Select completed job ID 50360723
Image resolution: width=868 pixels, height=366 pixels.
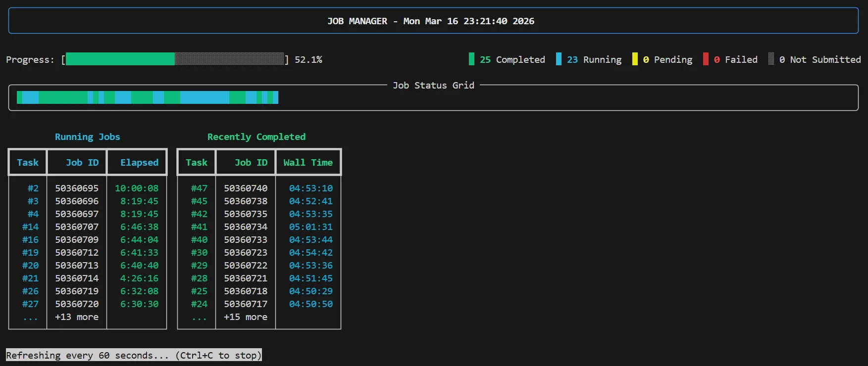click(x=246, y=253)
